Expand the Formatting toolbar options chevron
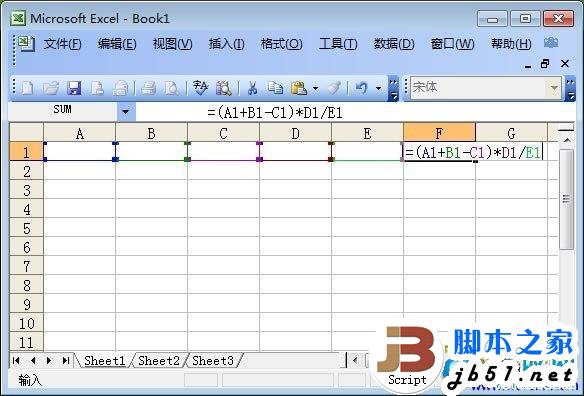The width and height of the screenshot is (584, 396). click(x=570, y=89)
